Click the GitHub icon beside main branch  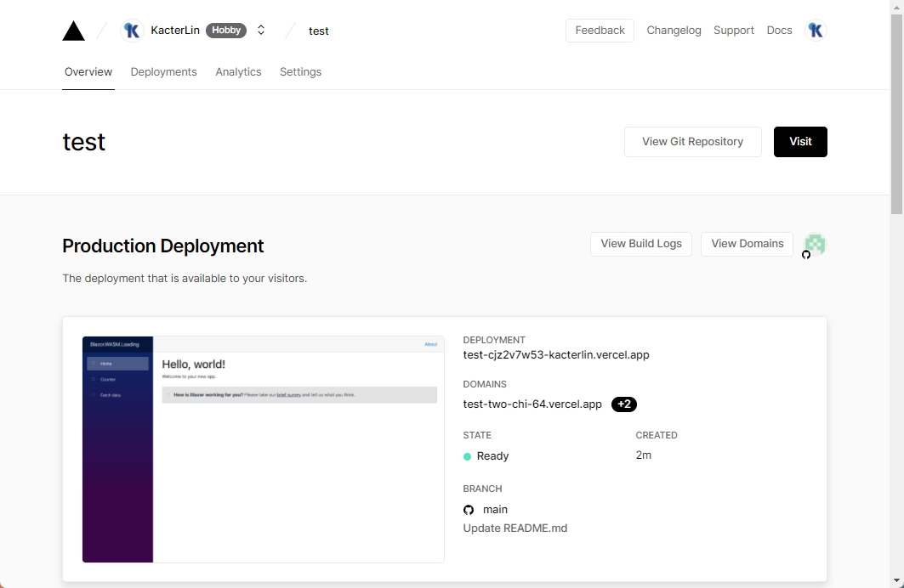469,510
